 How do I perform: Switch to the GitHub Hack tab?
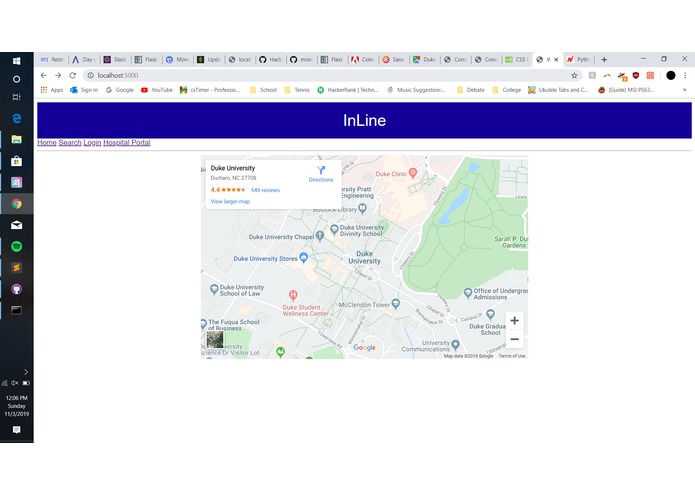click(270, 59)
